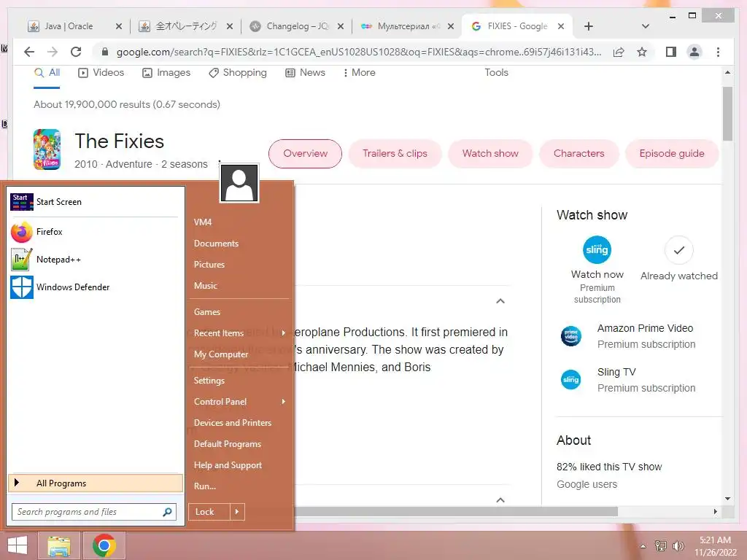Expand All Programs list
This screenshot has width=747, height=560.
[96, 483]
